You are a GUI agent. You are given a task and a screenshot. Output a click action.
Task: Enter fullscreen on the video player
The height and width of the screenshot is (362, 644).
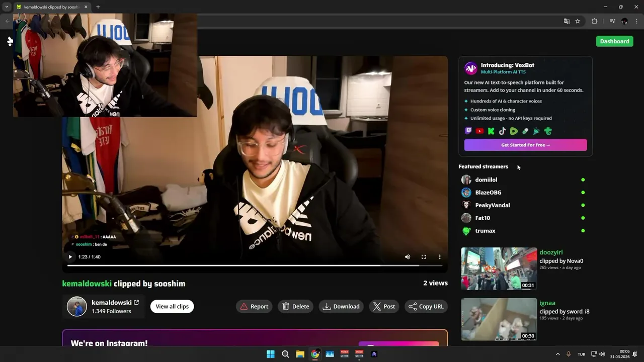424,257
